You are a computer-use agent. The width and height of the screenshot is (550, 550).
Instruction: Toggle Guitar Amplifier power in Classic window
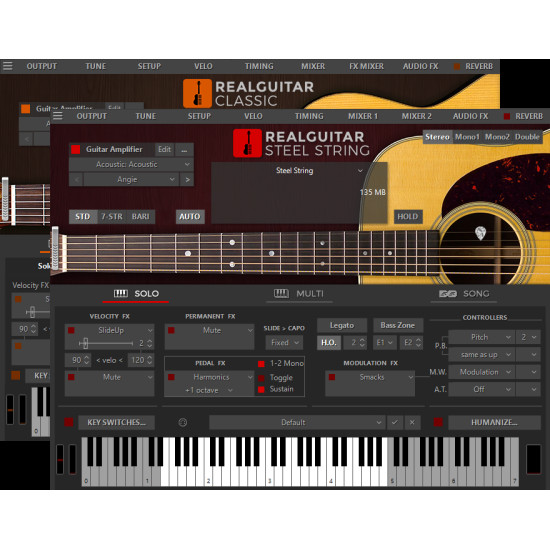pos(26,109)
